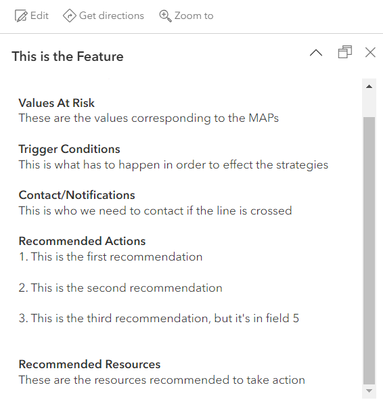
Task: Click the Get directions diamond icon
Action: point(69,16)
